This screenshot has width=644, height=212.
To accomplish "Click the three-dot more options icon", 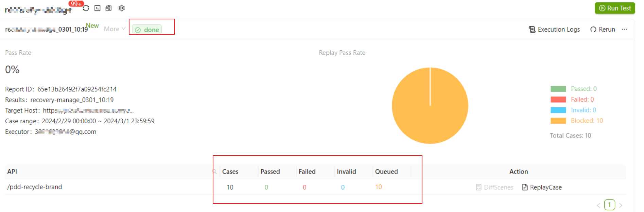I will 624,30.
